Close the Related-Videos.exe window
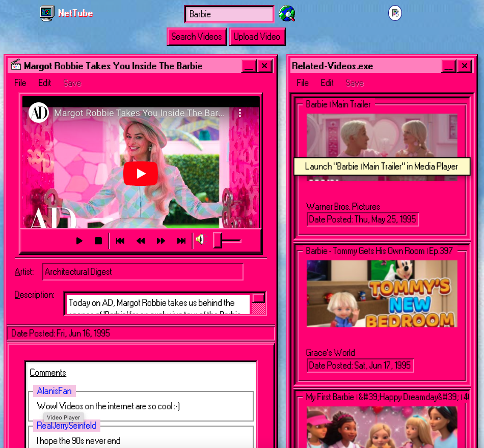This screenshot has height=448, width=484. (x=464, y=66)
